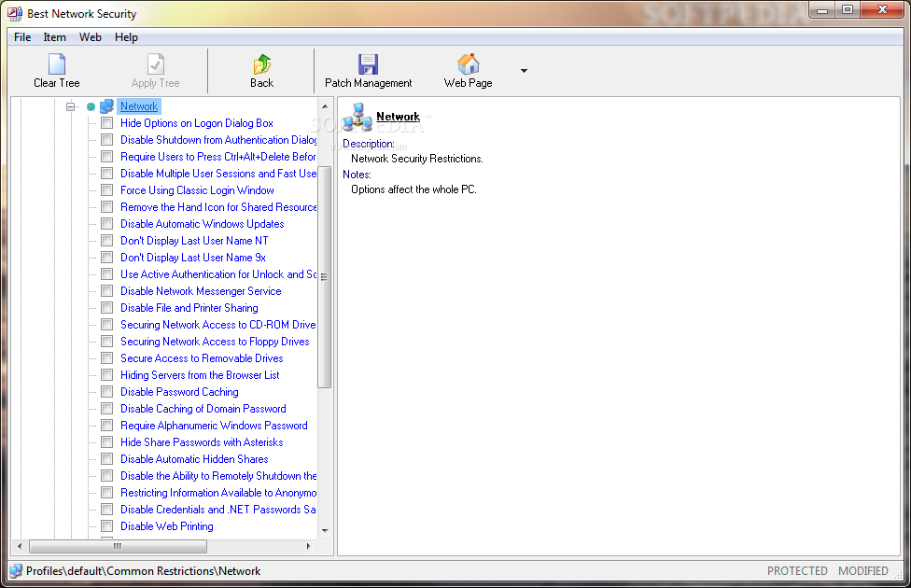Click the Profiles\default\Common Restrictions\Network path
This screenshot has height=588, width=911.
coord(143,571)
